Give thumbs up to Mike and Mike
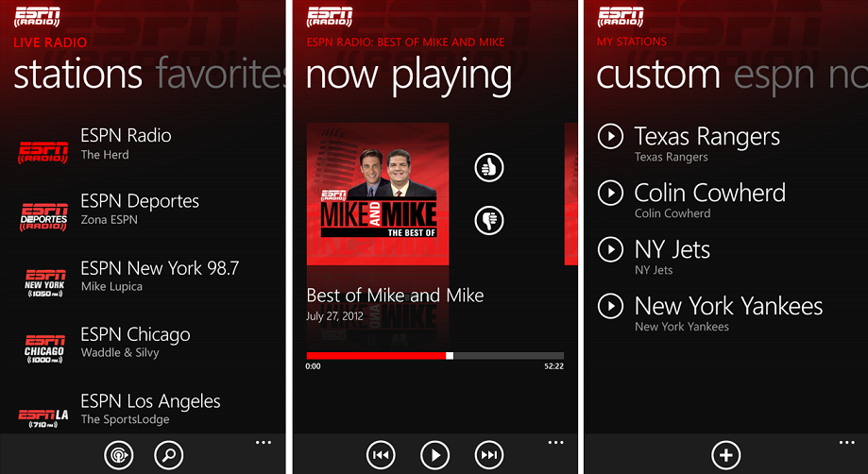 pyautogui.click(x=489, y=167)
